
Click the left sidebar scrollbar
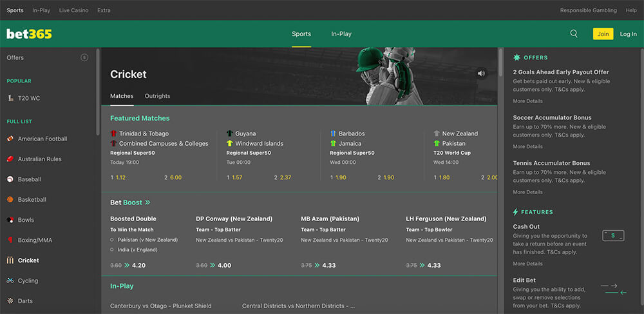pyautogui.click(x=98, y=92)
